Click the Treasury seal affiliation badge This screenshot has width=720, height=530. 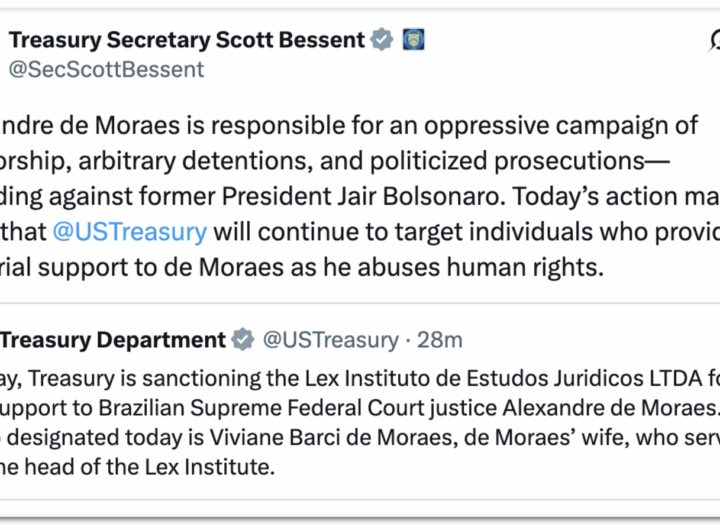tap(413, 41)
